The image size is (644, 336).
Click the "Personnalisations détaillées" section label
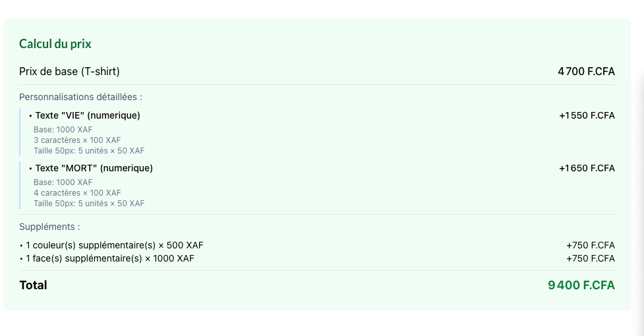(x=80, y=97)
